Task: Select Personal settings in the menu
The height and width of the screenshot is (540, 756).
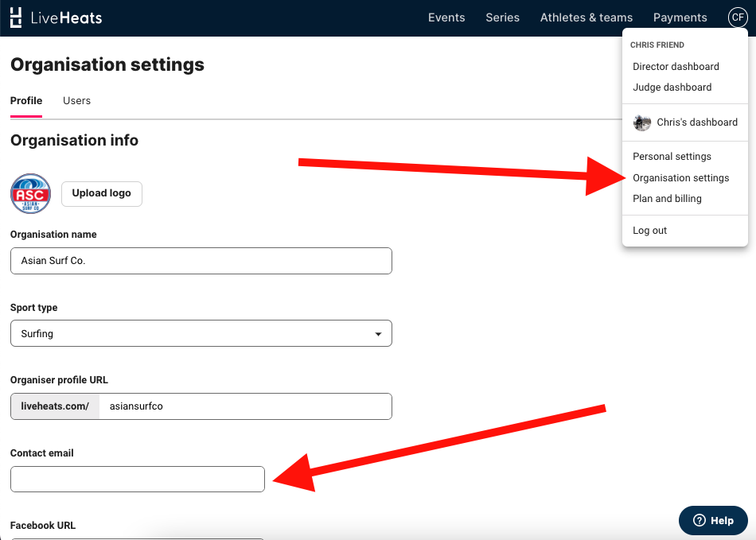Action: tap(672, 157)
